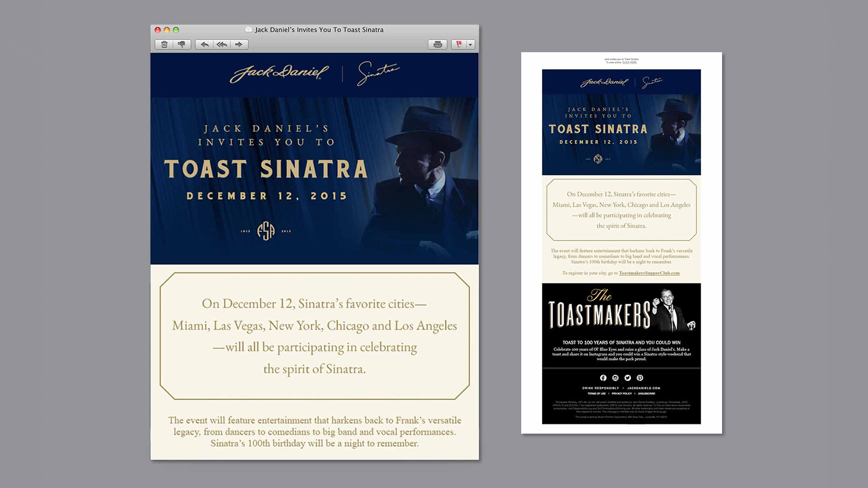Click the FSA monogram emblem in mail window
The width and height of the screenshot is (868, 488).
(x=266, y=231)
